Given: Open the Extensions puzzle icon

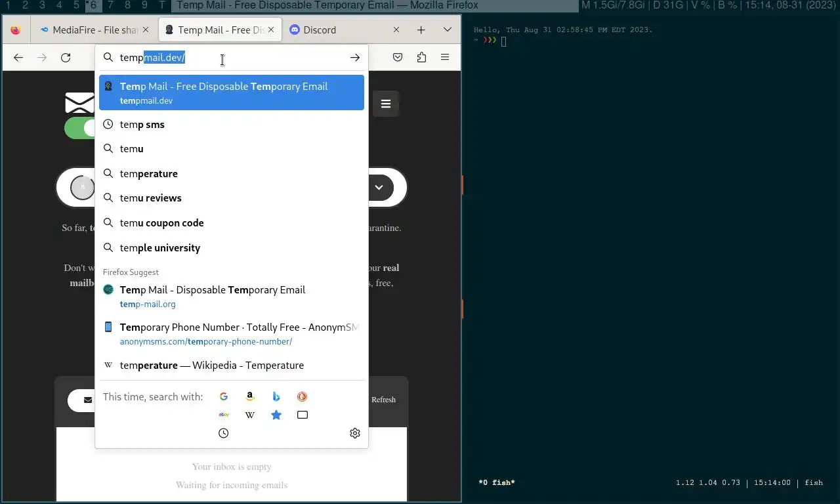Looking at the screenshot, I should (421, 58).
